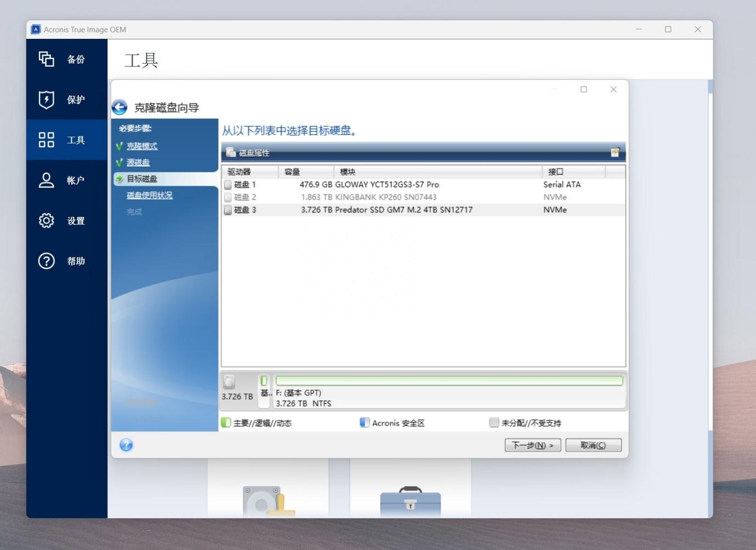Click the Acronis app logo in title bar
Screen dimensions: 756x550
pos(36,30)
